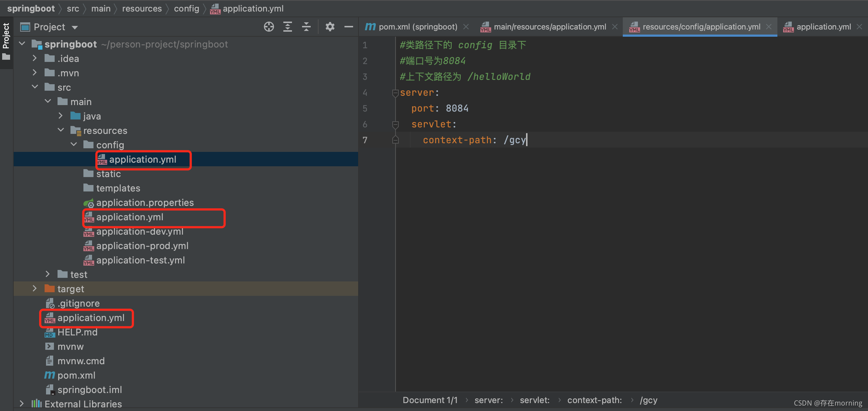The image size is (868, 411).
Task: Collapse the main folder
Action: point(48,101)
